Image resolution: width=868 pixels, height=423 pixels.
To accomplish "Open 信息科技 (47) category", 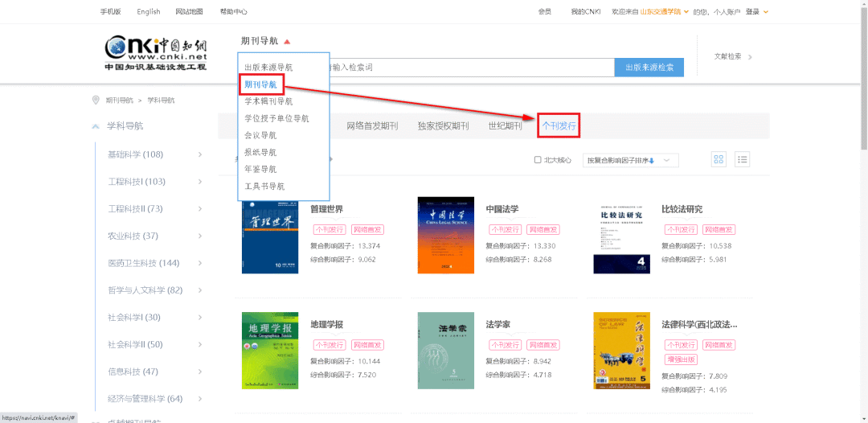I will point(133,372).
